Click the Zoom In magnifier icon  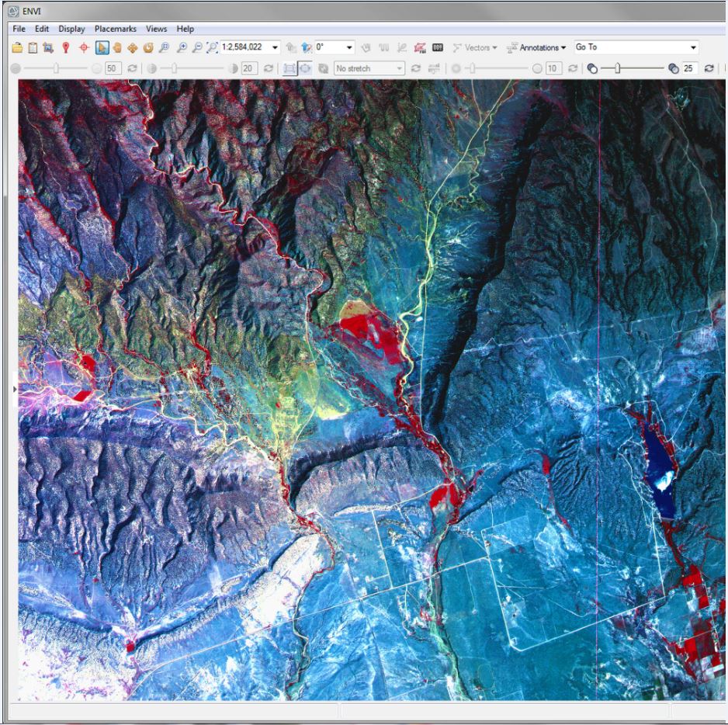pyautogui.click(x=182, y=47)
